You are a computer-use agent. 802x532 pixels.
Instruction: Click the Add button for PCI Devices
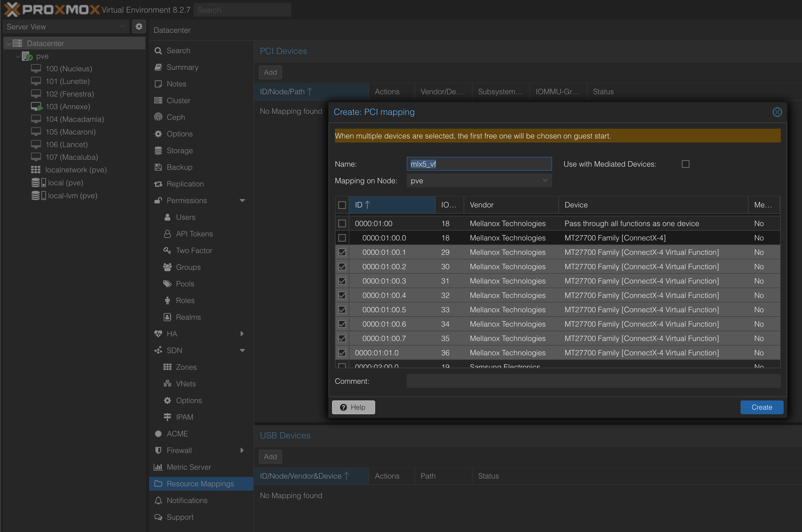coord(270,72)
